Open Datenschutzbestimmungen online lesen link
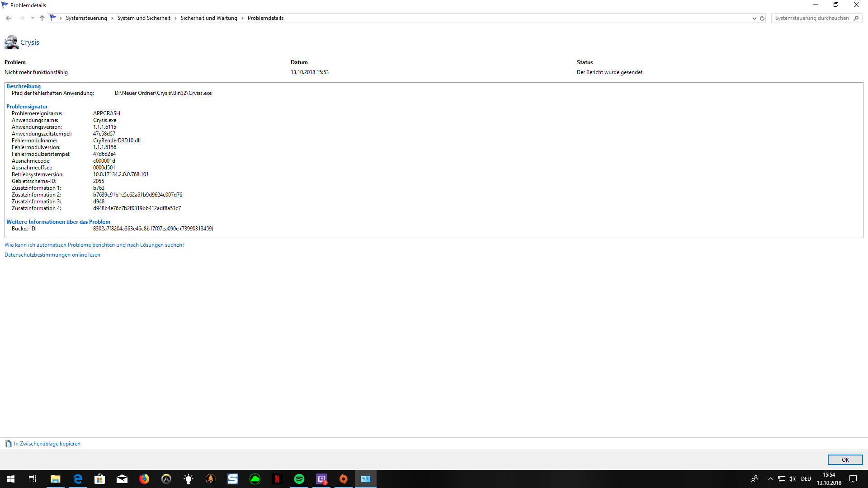The height and width of the screenshot is (488, 868). (x=52, y=255)
